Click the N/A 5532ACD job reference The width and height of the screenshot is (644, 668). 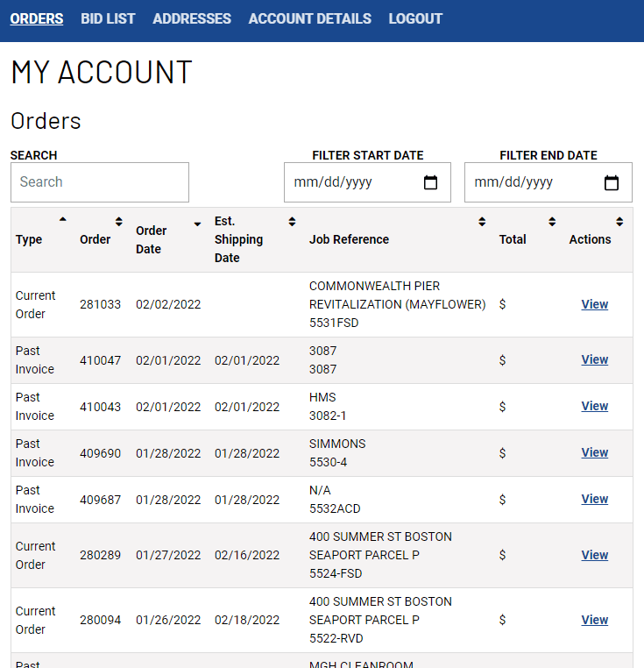pyautogui.click(x=335, y=500)
